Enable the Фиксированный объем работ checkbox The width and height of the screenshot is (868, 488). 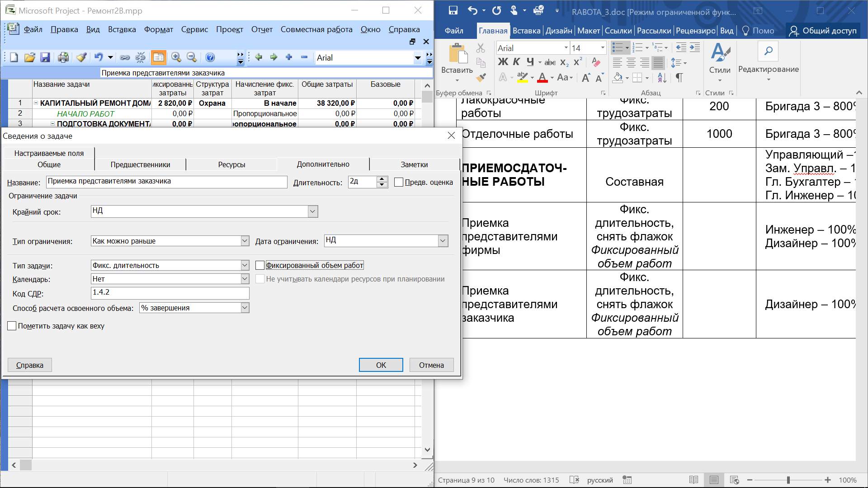pyautogui.click(x=260, y=265)
